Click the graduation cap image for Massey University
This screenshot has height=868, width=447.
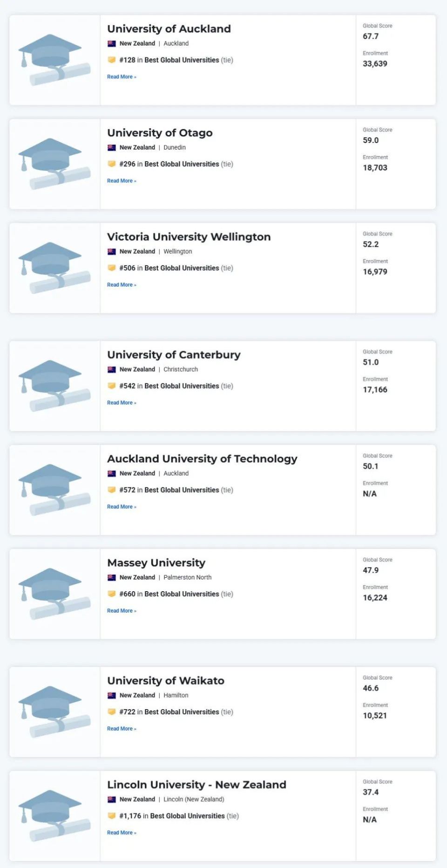tap(54, 594)
